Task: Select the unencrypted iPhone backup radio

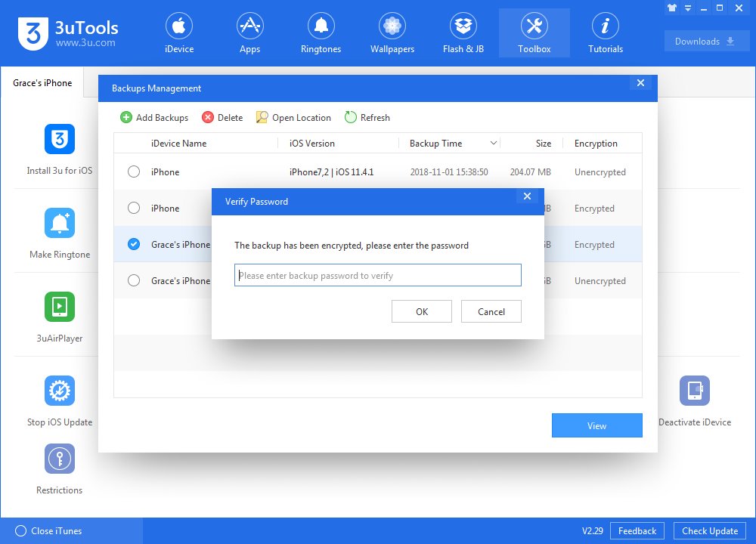Action: coord(134,172)
